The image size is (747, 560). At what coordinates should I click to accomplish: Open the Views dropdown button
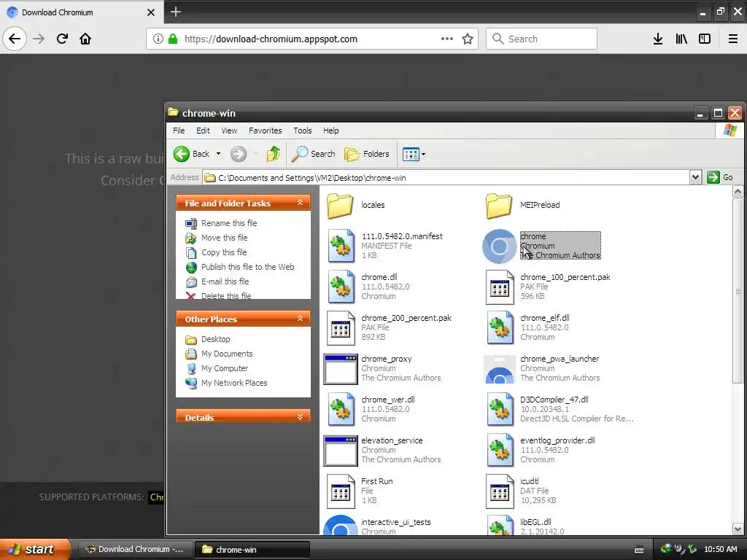(x=414, y=155)
